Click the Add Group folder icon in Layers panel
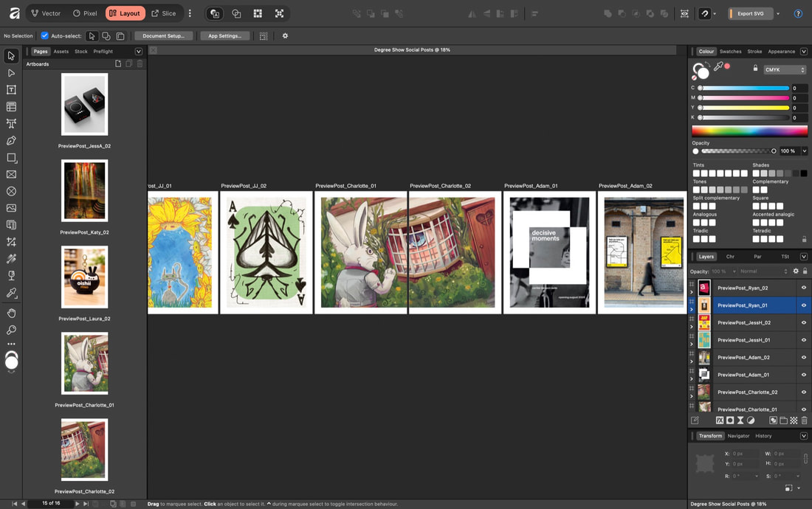 tap(783, 420)
